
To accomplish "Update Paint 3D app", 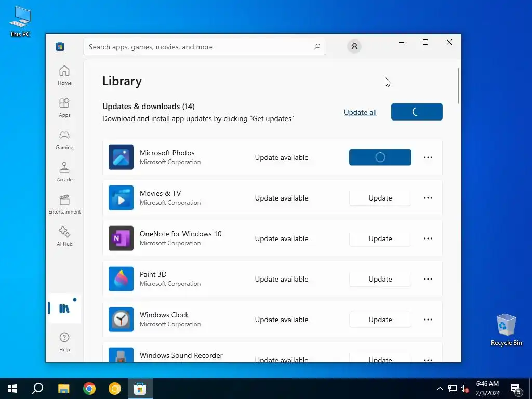I will 380,279.
